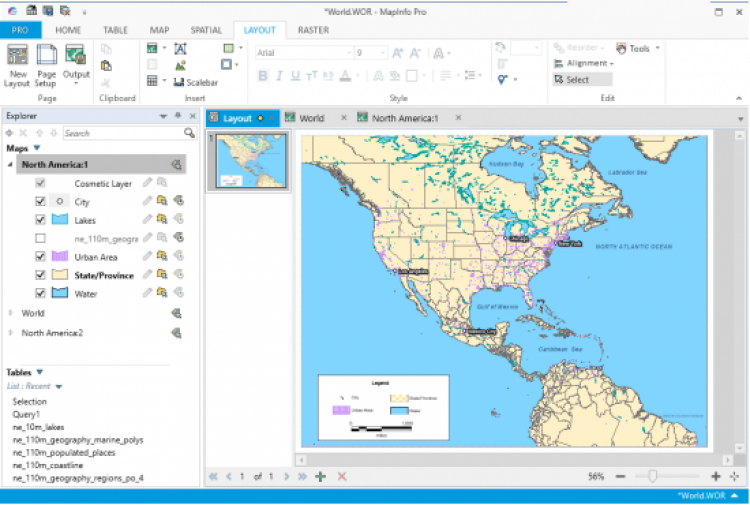Click the green plus add page icon
The image size is (750, 505).
pyautogui.click(x=320, y=477)
